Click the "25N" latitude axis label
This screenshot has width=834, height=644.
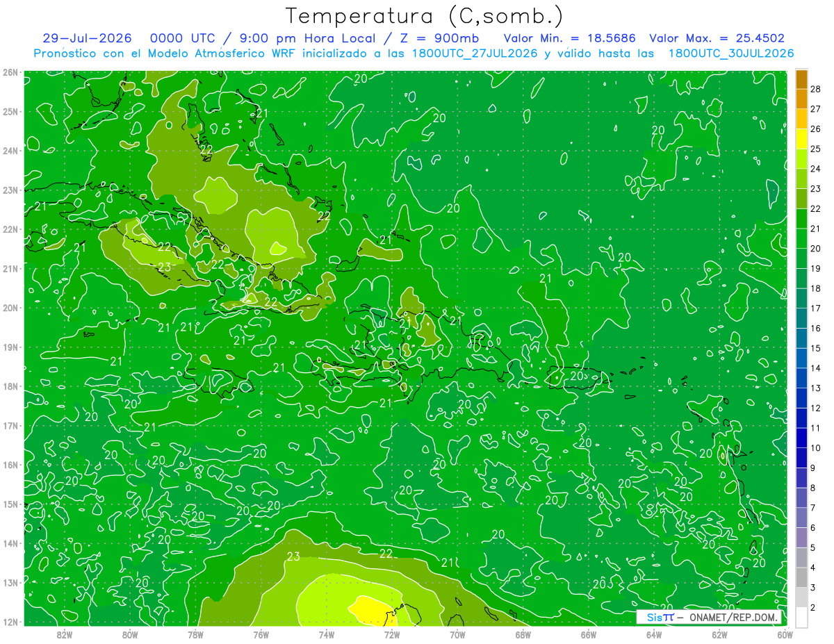(x=10, y=111)
